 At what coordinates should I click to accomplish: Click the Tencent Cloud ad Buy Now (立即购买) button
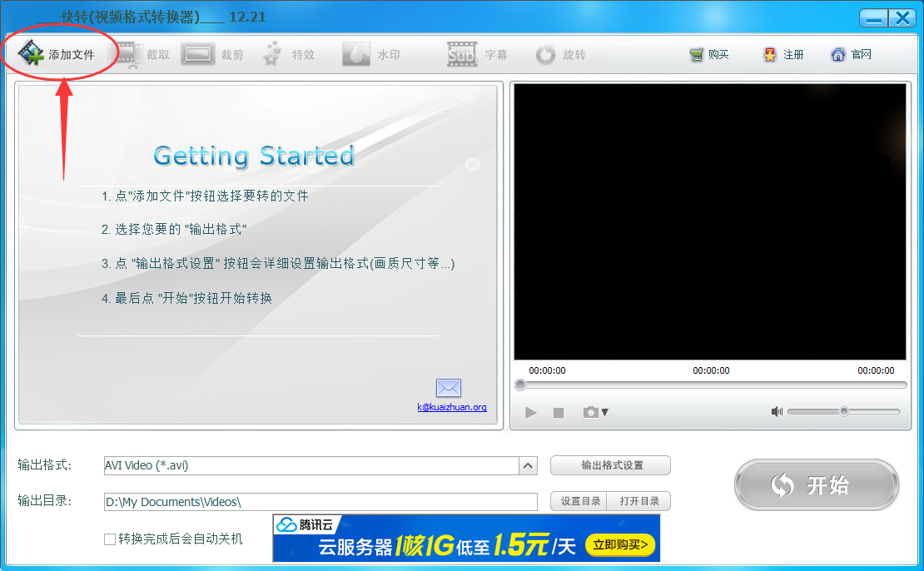(620, 544)
